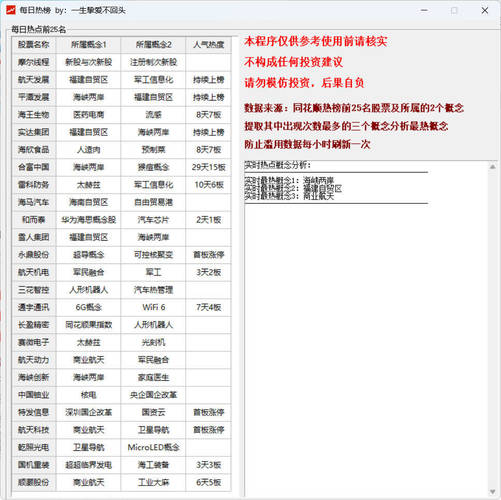
Task: Select the 航天动力 stock cell
Action: tap(34, 360)
